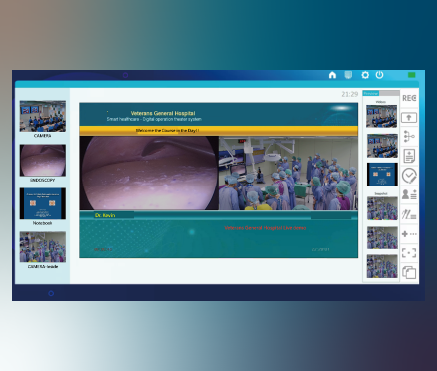437x371 pixels.
Task: Activate the fullscreen focus bracket icon
Action: coord(409,253)
